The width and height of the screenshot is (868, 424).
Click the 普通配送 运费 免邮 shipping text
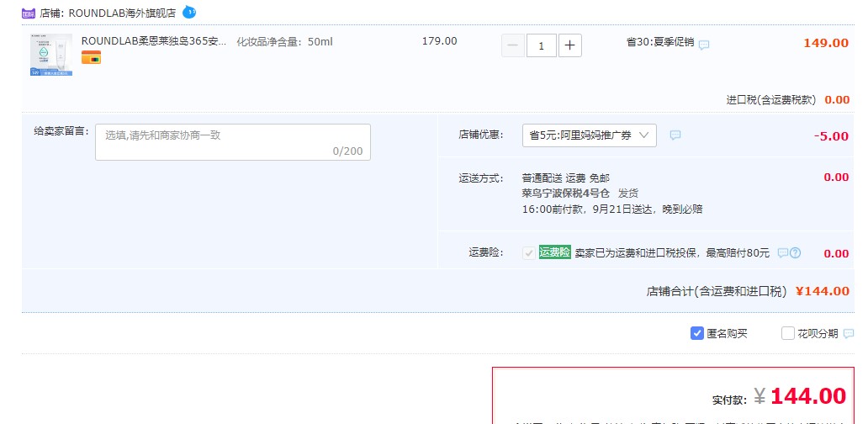pos(566,178)
